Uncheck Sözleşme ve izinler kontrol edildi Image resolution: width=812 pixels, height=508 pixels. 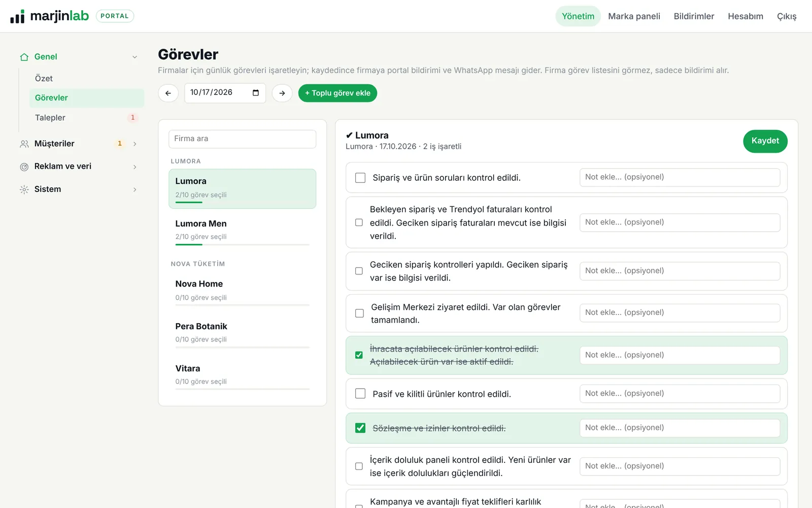[x=360, y=428]
